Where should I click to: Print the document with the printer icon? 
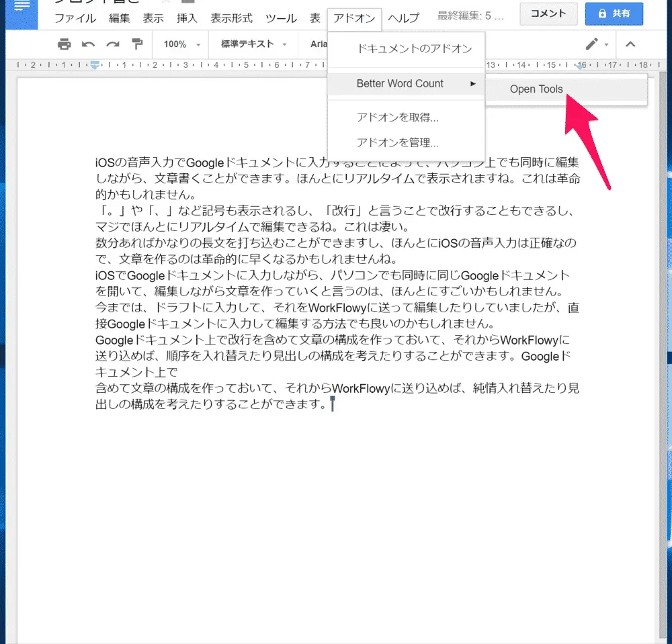[x=65, y=44]
